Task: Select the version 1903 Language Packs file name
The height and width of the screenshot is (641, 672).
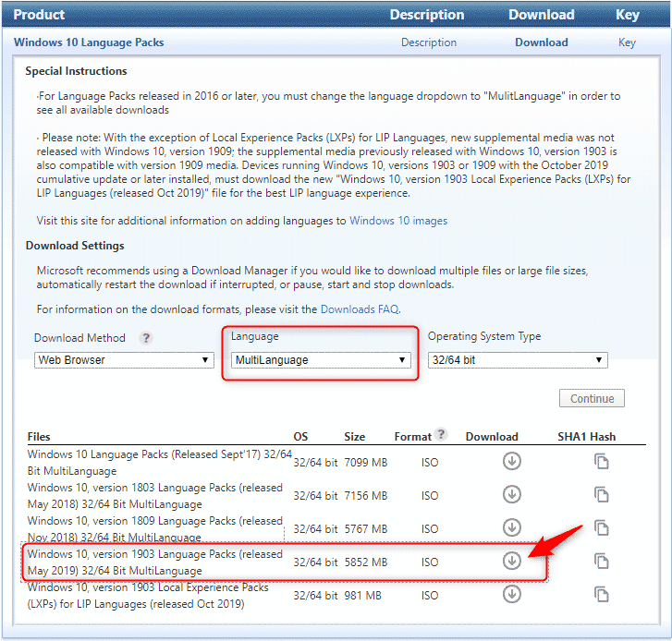Action: click(x=155, y=562)
